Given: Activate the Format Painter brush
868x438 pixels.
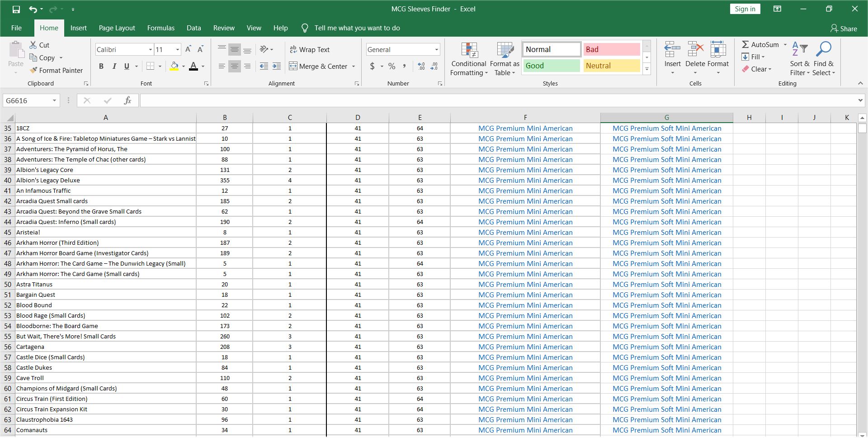Looking at the screenshot, I should pos(33,70).
